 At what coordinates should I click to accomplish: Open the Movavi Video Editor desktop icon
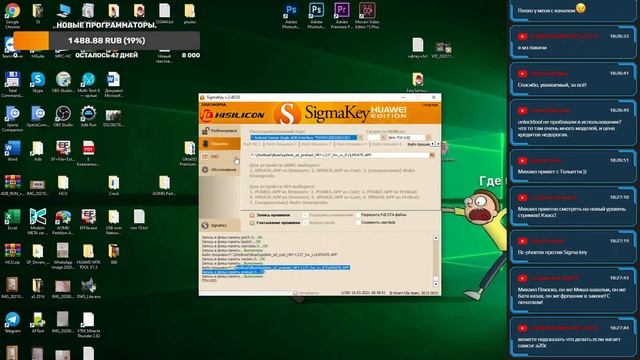pos(367,16)
